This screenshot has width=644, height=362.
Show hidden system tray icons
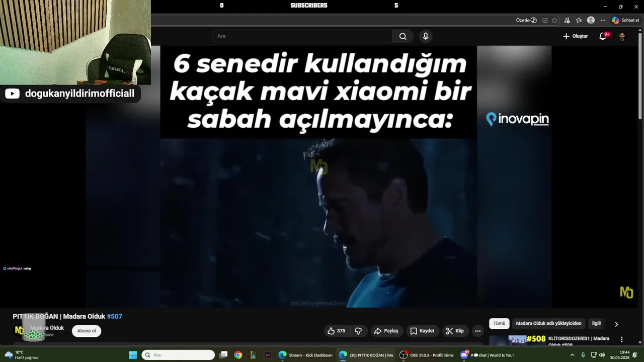pos(572,355)
